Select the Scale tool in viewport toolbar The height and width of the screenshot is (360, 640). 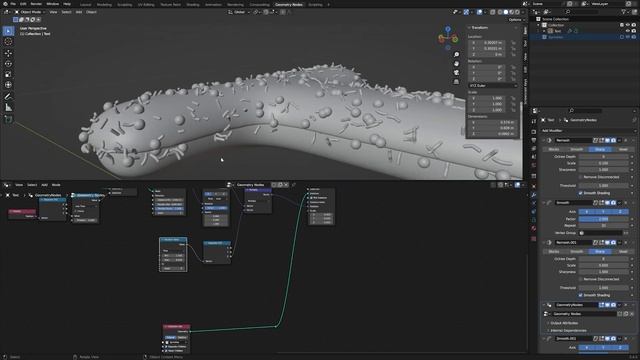[x=8, y=74]
